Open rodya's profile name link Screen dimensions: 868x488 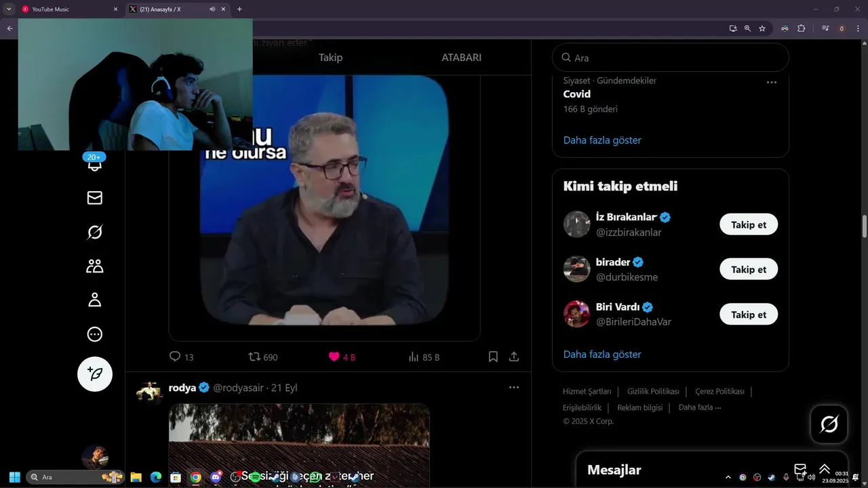(x=182, y=388)
